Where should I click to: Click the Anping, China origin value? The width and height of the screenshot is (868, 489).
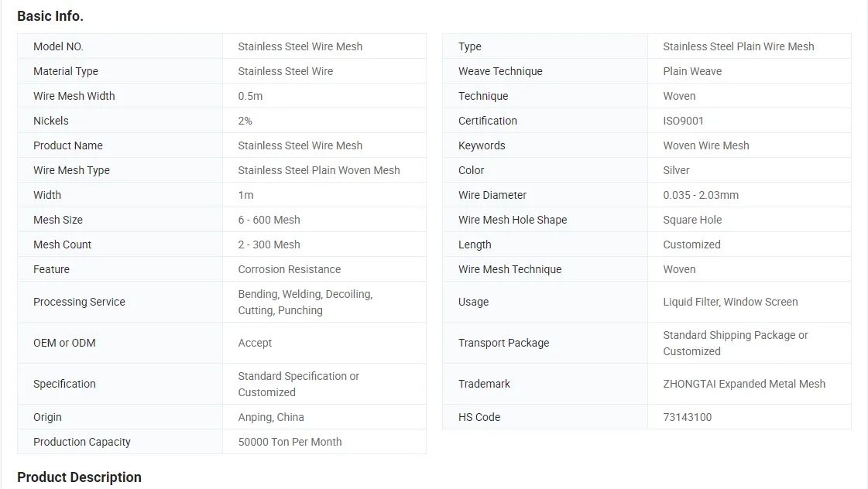tap(271, 417)
